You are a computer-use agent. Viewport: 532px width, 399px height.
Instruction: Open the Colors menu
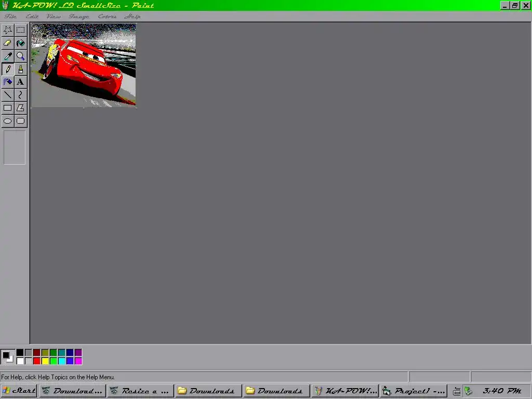coord(107,16)
